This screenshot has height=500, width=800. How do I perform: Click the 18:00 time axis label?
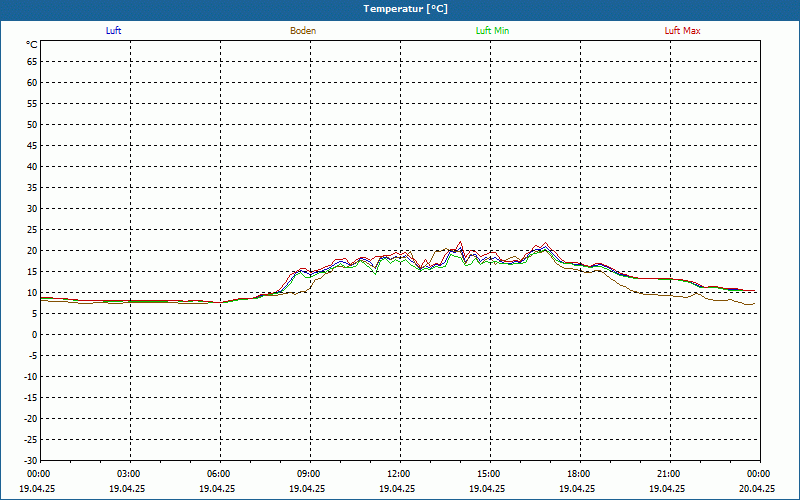579,474
